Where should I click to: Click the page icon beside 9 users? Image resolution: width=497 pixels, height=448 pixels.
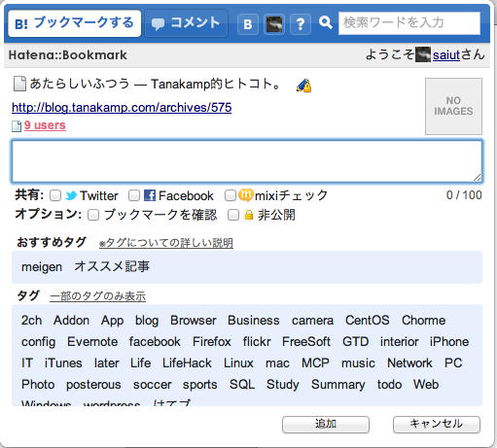pyautogui.click(x=17, y=126)
